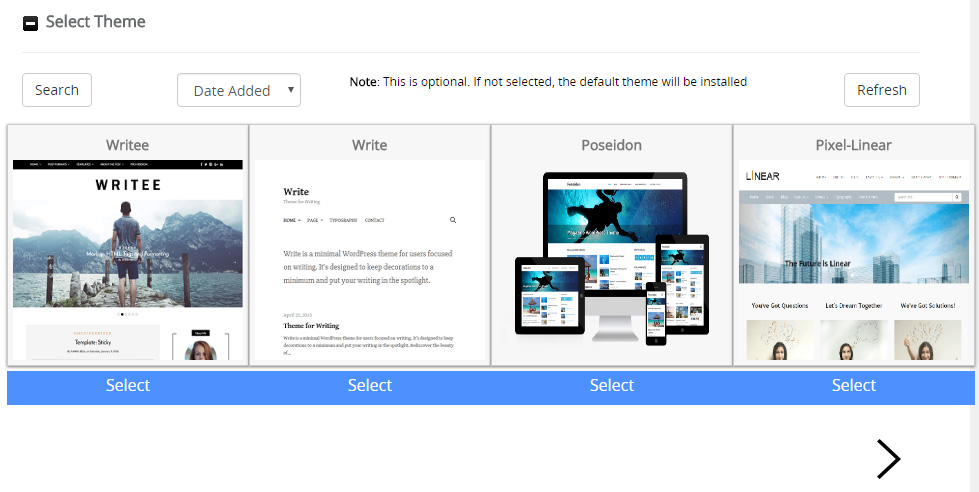
Task: Click the Search button
Action: (x=57, y=90)
